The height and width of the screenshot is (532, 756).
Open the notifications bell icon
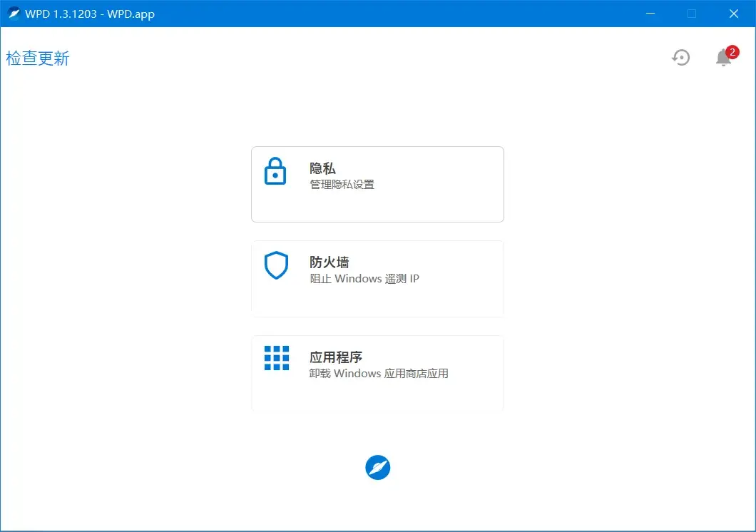[x=723, y=57]
